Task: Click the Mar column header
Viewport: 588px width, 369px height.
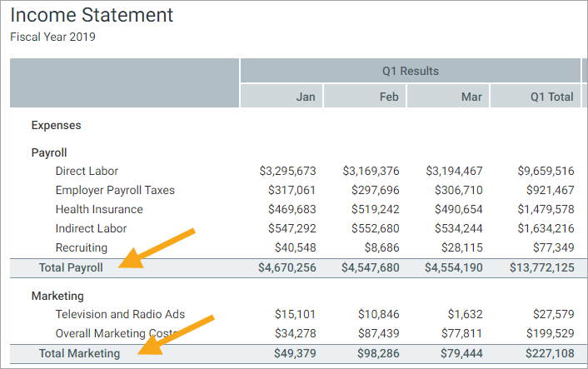Action: 471,97
